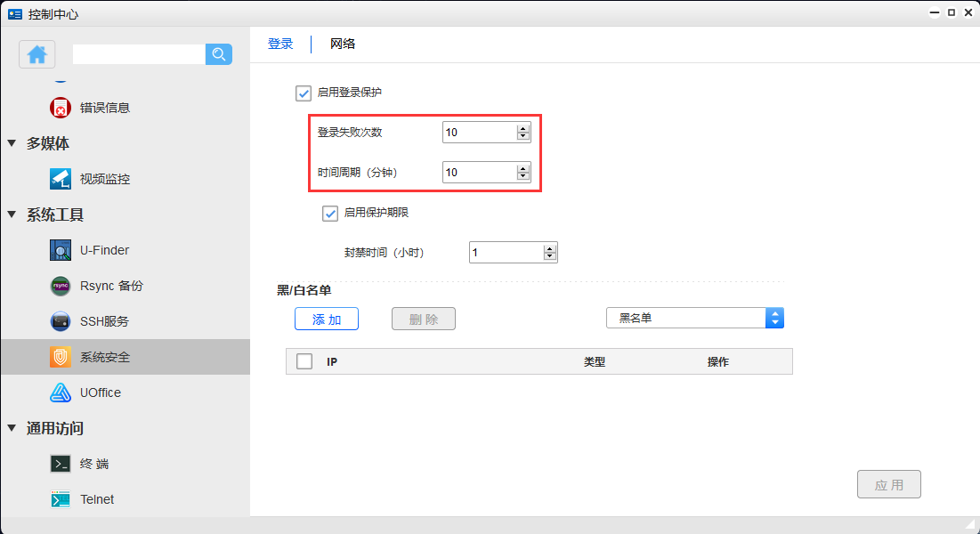Launch U-Finder icon in sidebar
980x534 pixels.
coord(61,250)
